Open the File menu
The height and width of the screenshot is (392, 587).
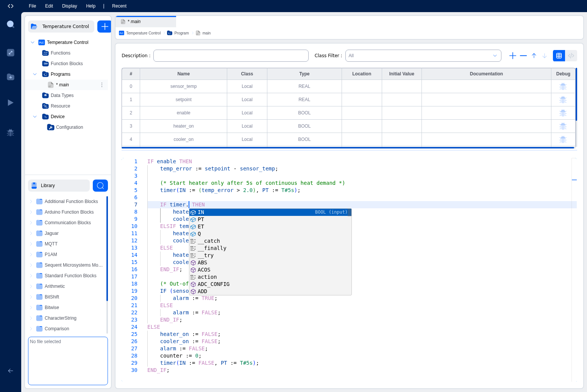tap(33, 6)
